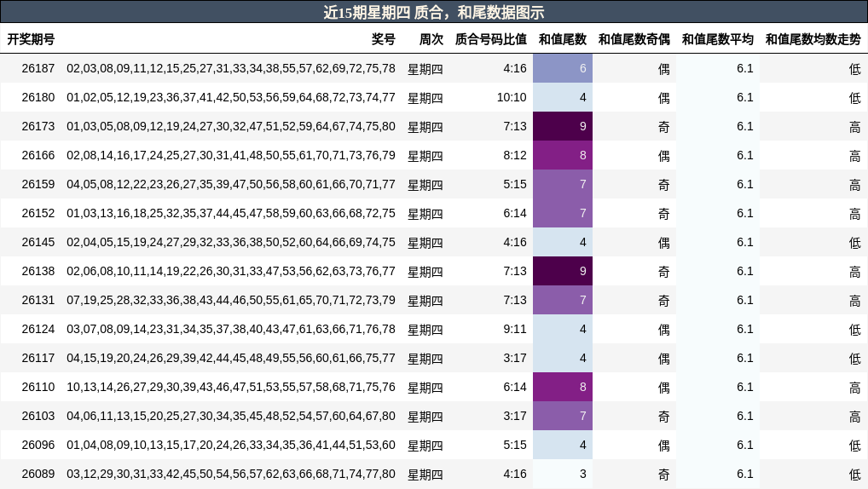Select period number 26138
This screenshot has height=489, width=868.
38,271
